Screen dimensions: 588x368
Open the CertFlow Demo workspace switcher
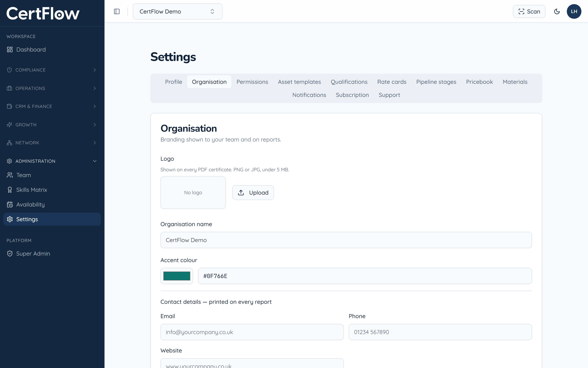[177, 11]
